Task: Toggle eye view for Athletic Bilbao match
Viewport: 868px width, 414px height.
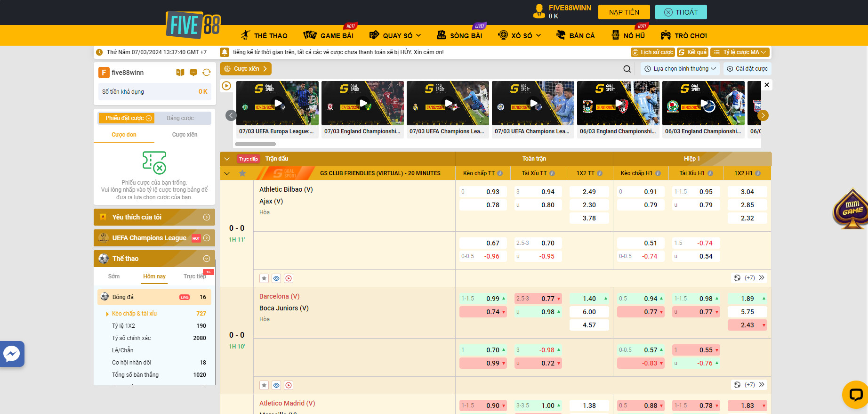Action: tap(276, 278)
